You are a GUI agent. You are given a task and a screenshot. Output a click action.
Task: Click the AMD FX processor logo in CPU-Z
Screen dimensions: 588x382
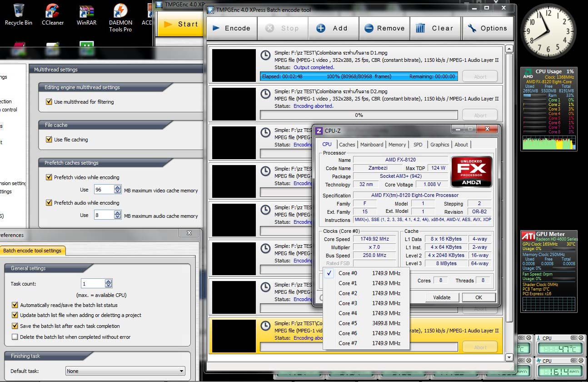pos(472,172)
